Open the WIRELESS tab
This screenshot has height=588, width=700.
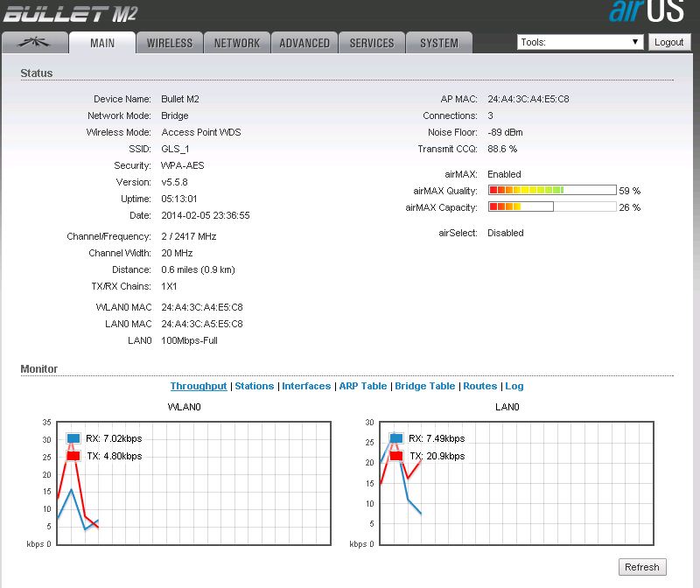[x=170, y=43]
